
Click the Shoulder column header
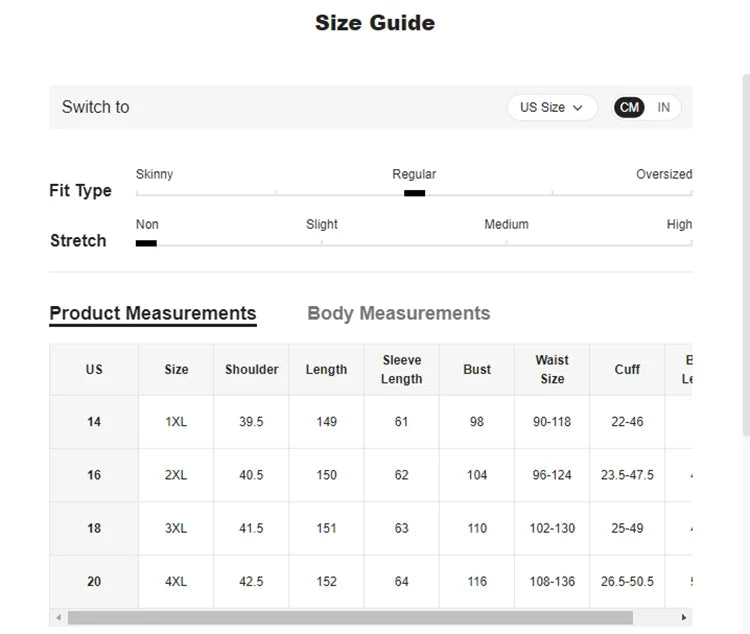click(x=251, y=369)
